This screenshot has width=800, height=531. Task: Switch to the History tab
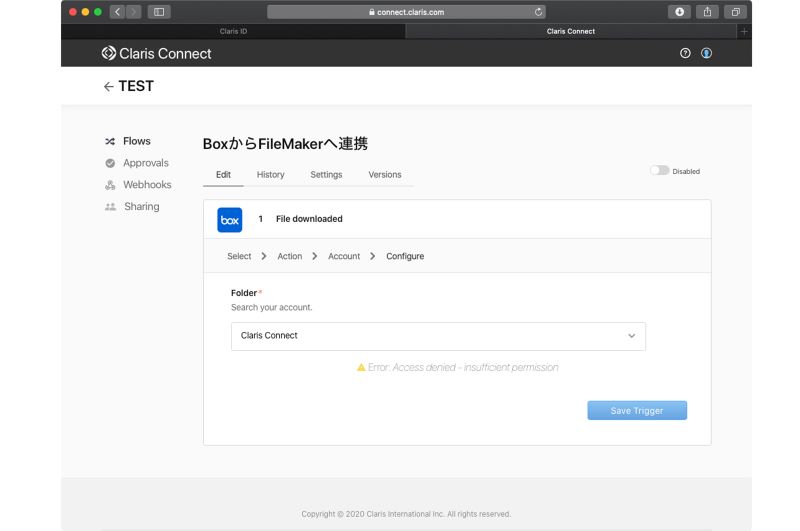coord(270,174)
